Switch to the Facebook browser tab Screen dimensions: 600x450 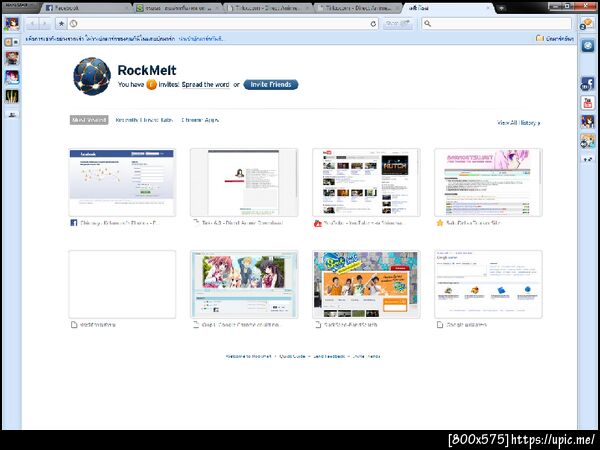click(85, 8)
